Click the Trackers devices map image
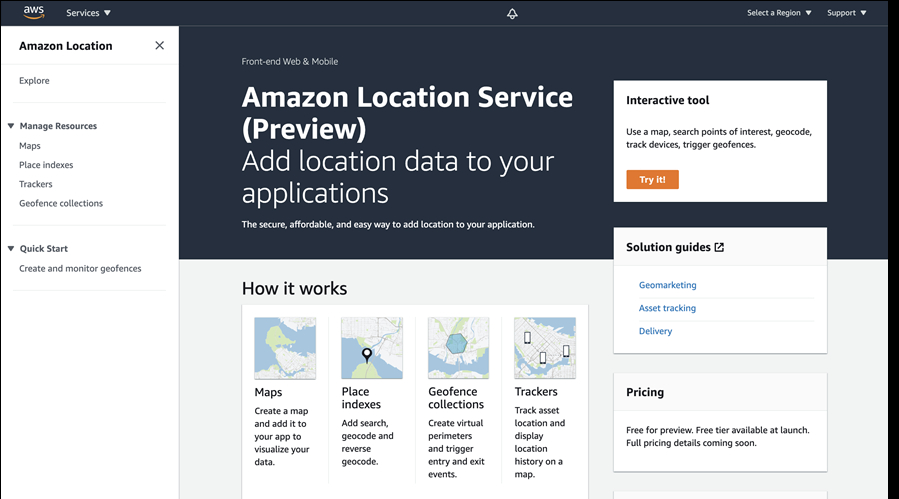 pyautogui.click(x=545, y=348)
